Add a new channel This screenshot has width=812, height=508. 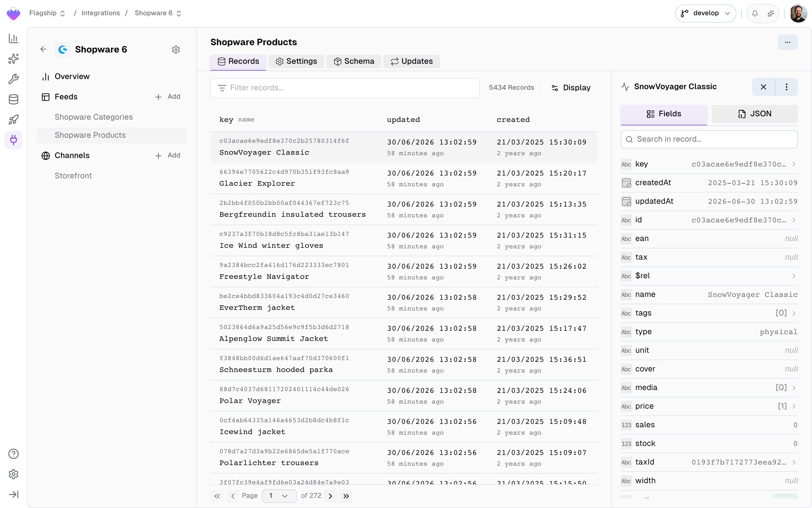pos(167,156)
